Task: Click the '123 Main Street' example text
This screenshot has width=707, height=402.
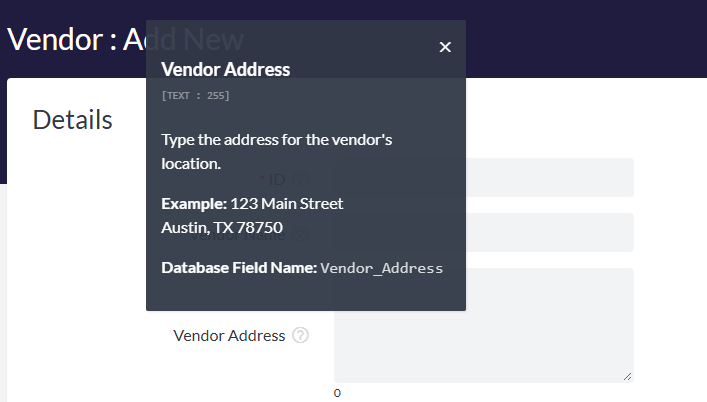Action: point(287,204)
